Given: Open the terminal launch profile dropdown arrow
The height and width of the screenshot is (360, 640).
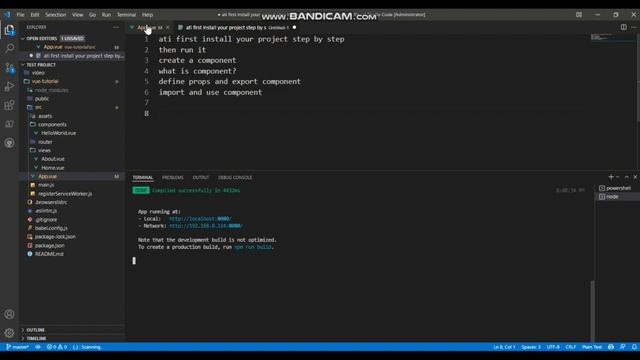Looking at the screenshot, I should pos(618,177).
